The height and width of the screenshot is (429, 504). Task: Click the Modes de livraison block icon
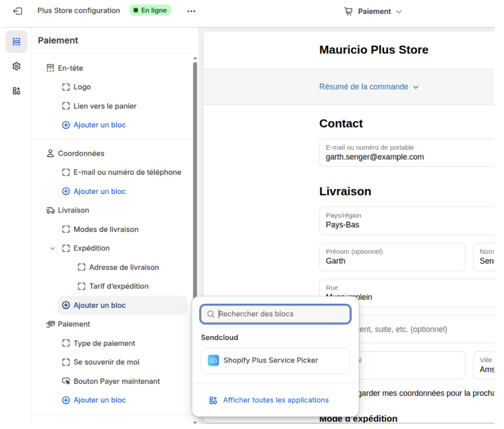point(66,229)
